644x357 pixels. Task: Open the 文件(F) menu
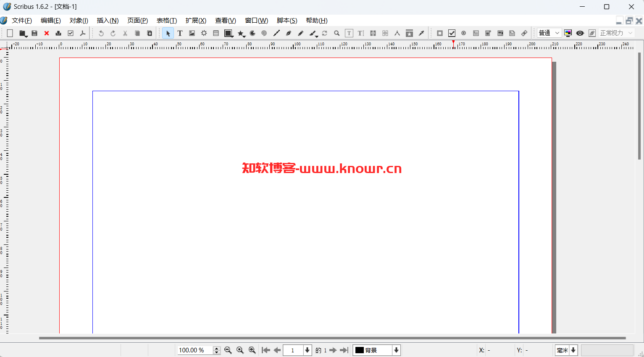coord(22,21)
